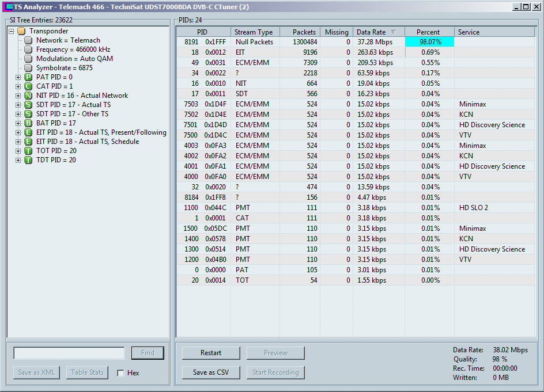
Task: Focus the search text field beside Find
Action: click(69, 353)
